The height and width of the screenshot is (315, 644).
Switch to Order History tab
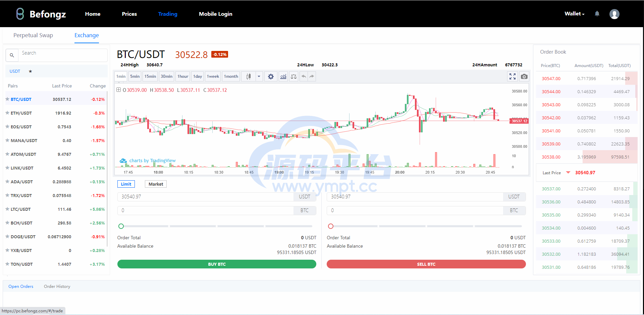point(57,287)
